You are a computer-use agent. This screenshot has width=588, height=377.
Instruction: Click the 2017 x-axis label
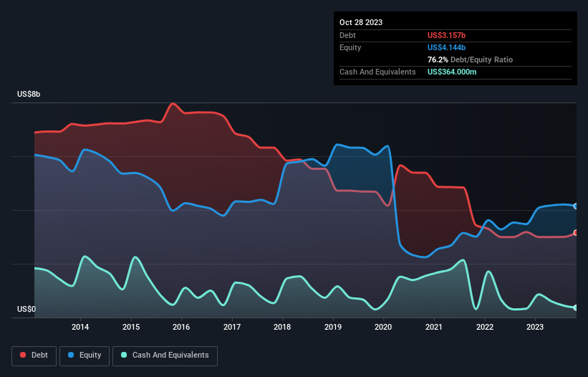pyautogui.click(x=232, y=327)
